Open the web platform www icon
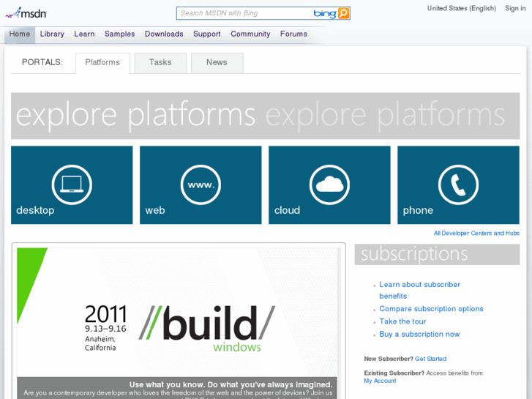532x399 pixels. coord(201,184)
